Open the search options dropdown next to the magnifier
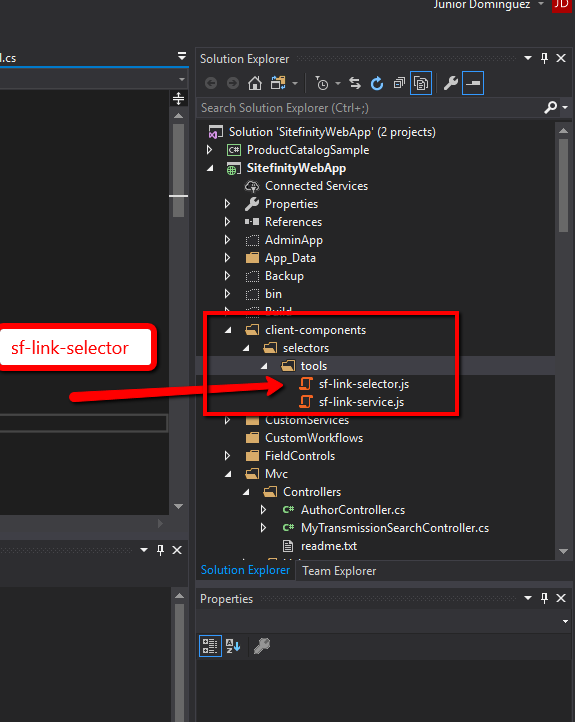The width and height of the screenshot is (575, 722). click(x=565, y=108)
